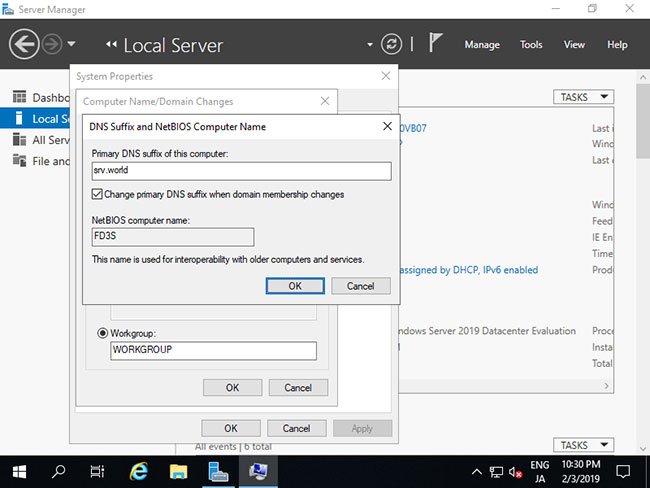Viewport: 650px width, 488px height.
Task: Select Local Server in the sidebar
Action: click(x=35, y=119)
